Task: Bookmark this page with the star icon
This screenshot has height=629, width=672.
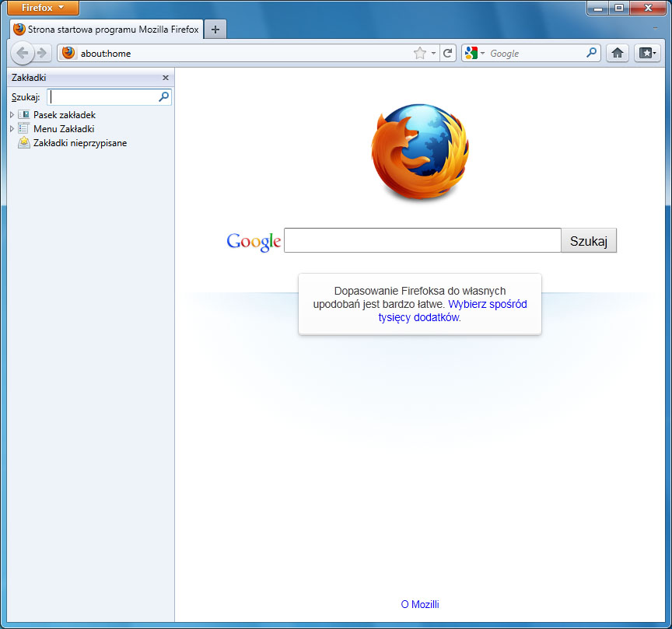Action: tap(420, 53)
